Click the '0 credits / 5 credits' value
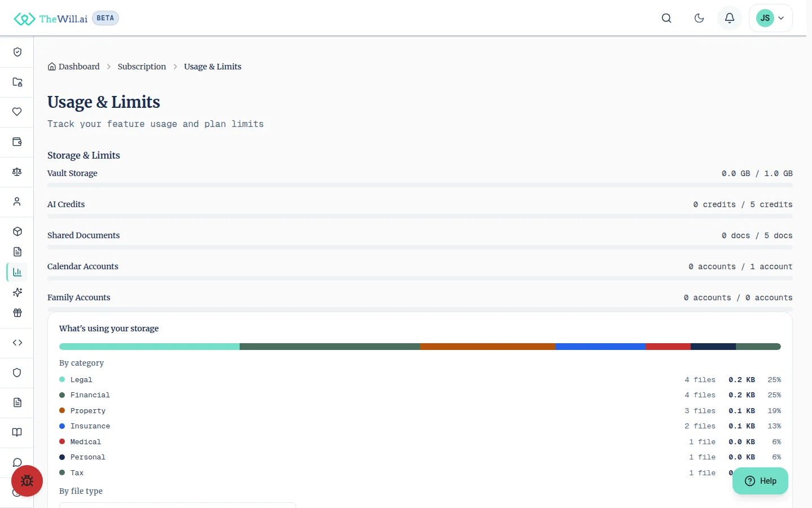 point(743,204)
